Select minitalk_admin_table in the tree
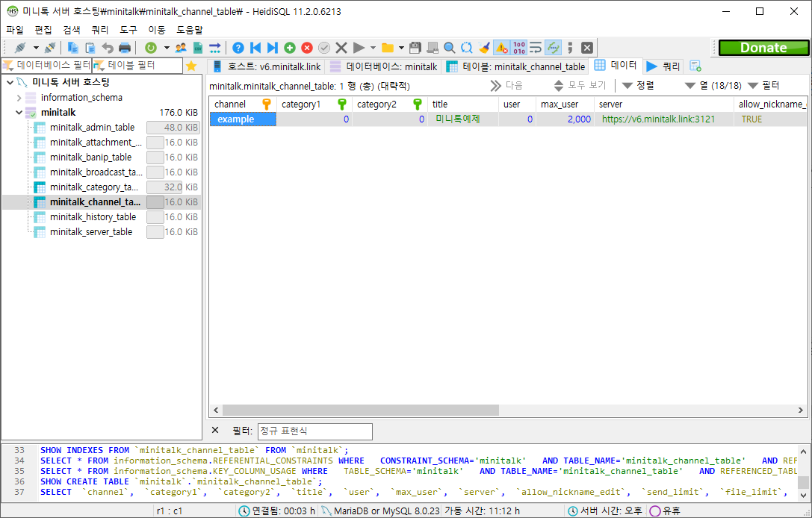The width and height of the screenshot is (812, 518). [x=92, y=128]
